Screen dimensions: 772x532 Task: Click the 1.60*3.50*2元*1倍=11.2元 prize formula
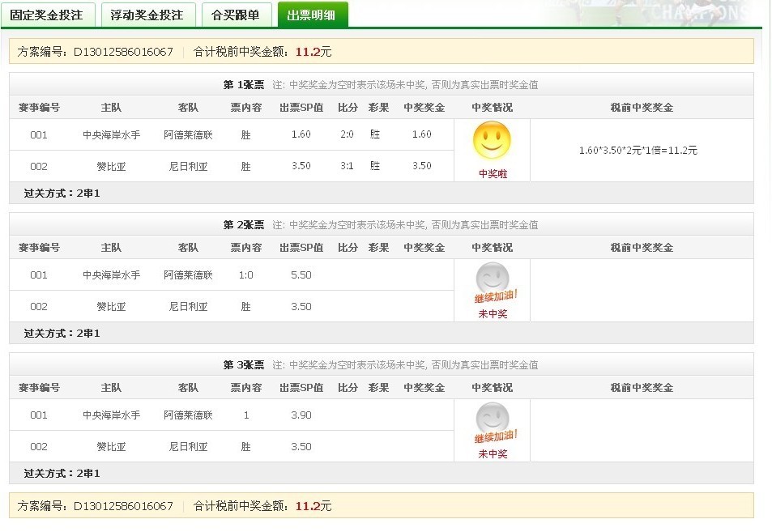(638, 151)
